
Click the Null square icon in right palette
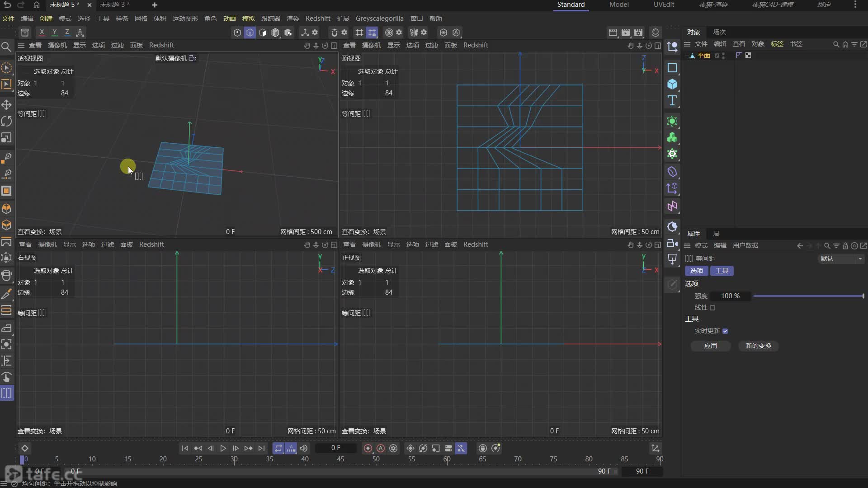coord(672,68)
